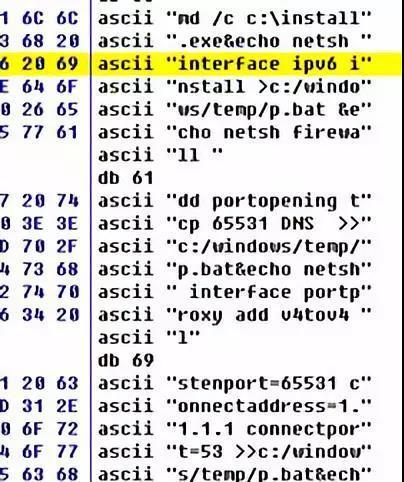
Task: Click the "cho netsh firewa" row
Action: pos(235,132)
